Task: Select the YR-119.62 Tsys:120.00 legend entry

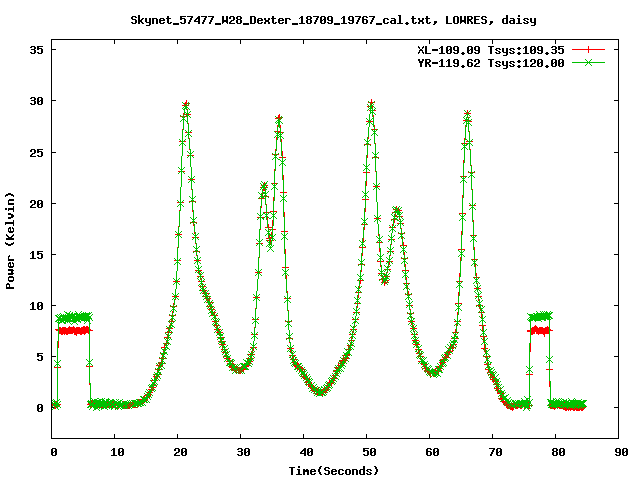Action: 491,63
